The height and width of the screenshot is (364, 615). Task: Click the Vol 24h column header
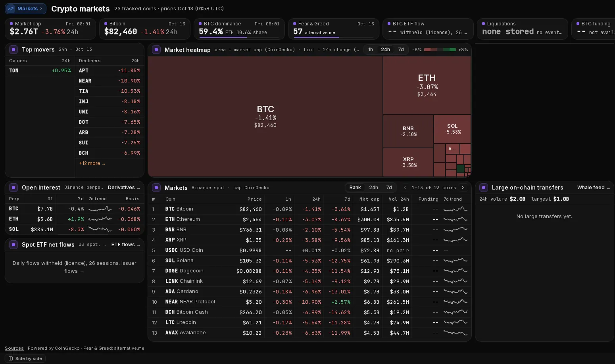(x=399, y=199)
